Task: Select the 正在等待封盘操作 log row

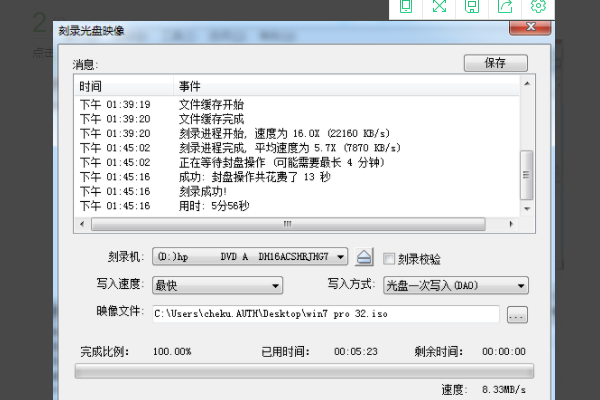Action: pyautogui.click(x=297, y=162)
